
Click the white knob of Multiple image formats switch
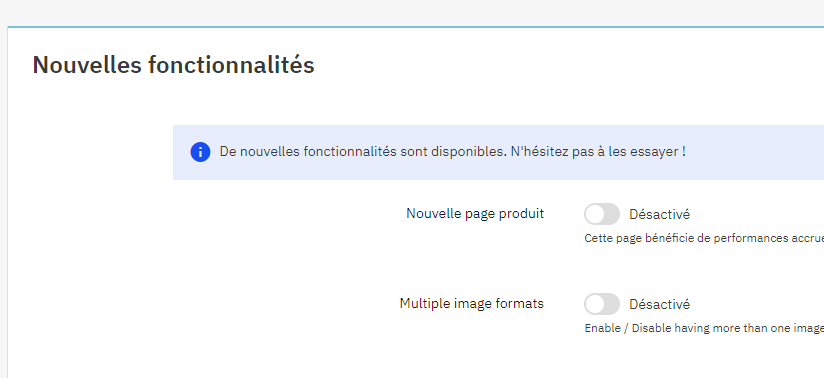[x=595, y=304]
